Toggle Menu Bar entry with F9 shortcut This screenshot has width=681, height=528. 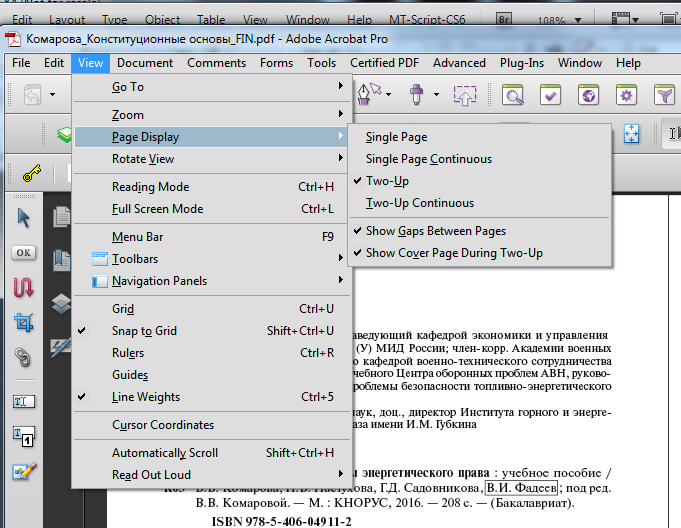point(212,237)
